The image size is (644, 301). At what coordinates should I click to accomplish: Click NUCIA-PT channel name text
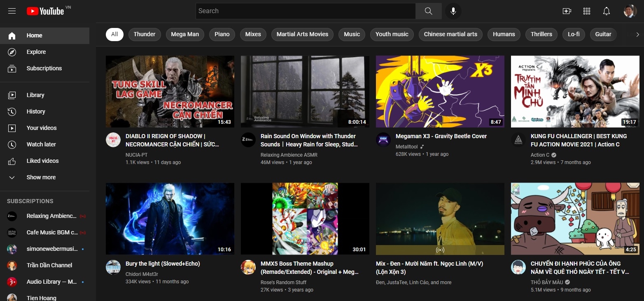[x=136, y=155]
